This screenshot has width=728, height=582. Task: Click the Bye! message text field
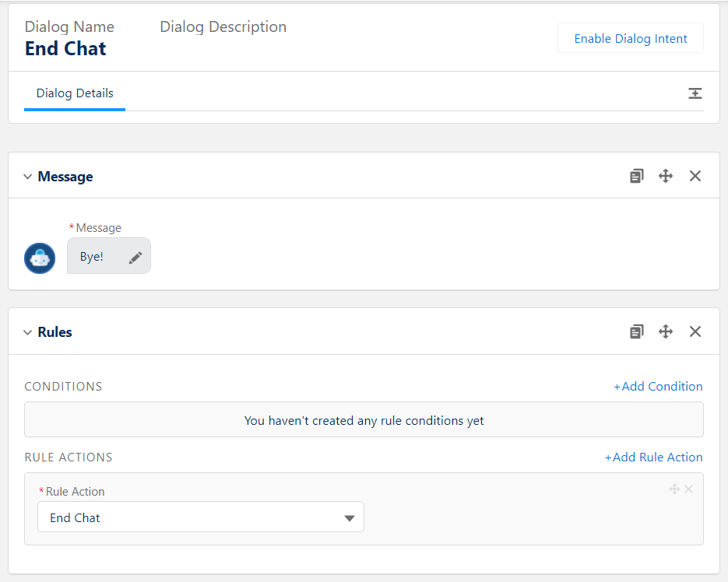93,257
